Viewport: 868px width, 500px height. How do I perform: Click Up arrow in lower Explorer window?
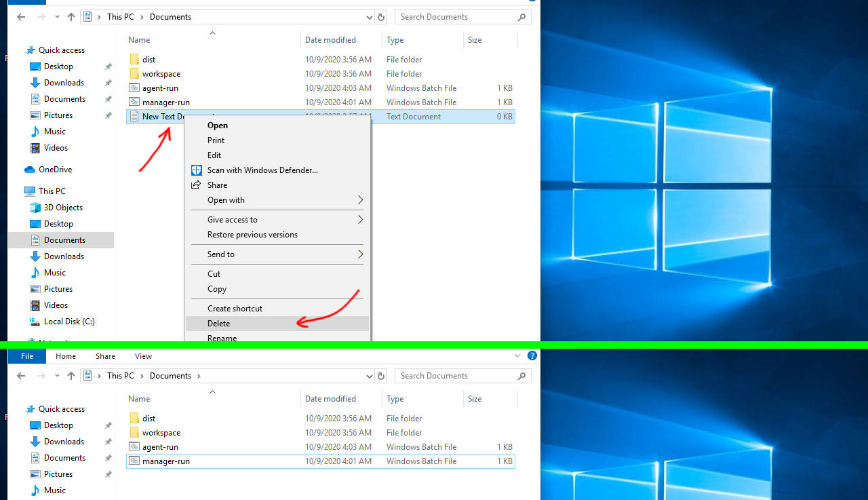click(x=71, y=376)
